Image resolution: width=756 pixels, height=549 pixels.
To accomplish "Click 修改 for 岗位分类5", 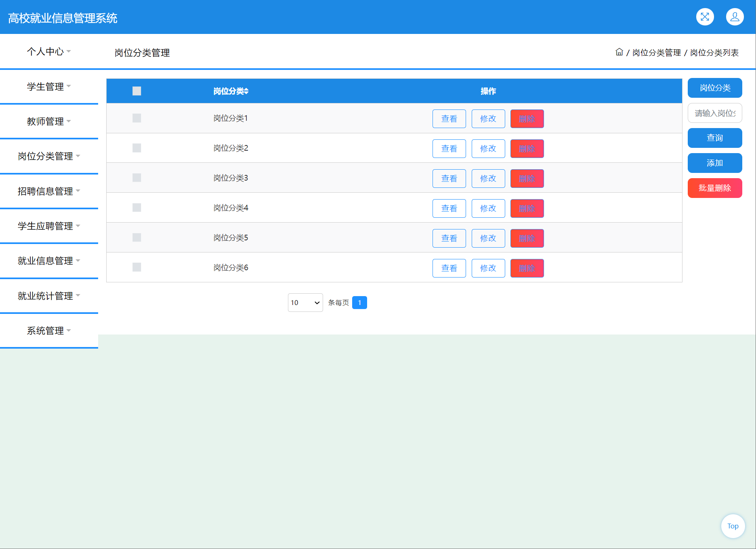I will pos(488,238).
